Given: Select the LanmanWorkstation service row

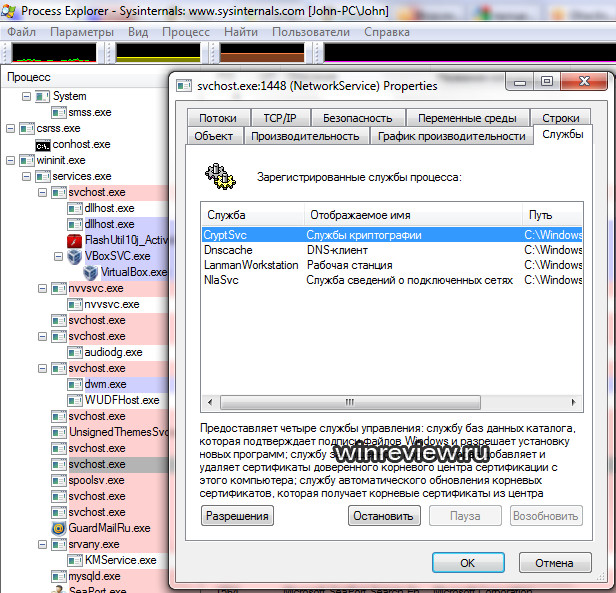Looking at the screenshot, I should click(x=392, y=265).
